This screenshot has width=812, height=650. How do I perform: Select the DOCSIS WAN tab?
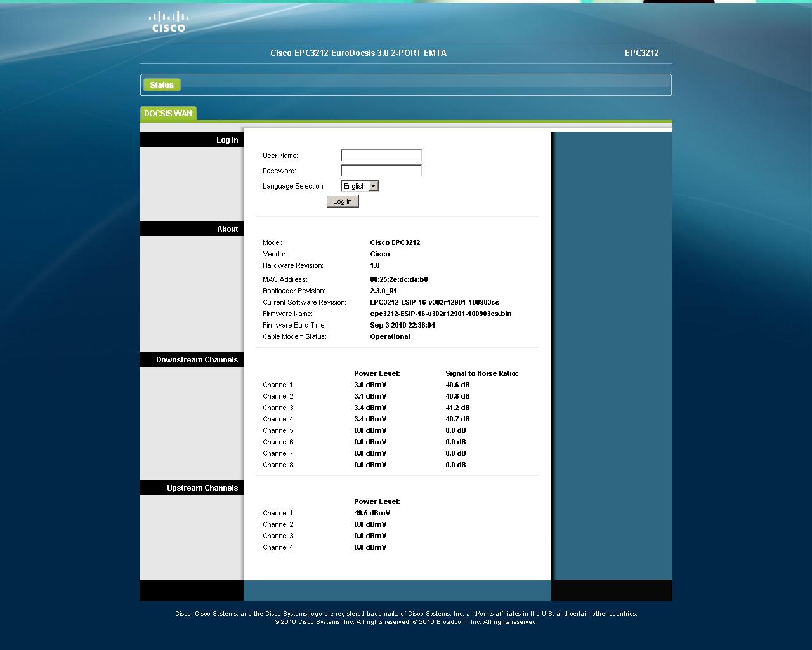[x=168, y=114]
